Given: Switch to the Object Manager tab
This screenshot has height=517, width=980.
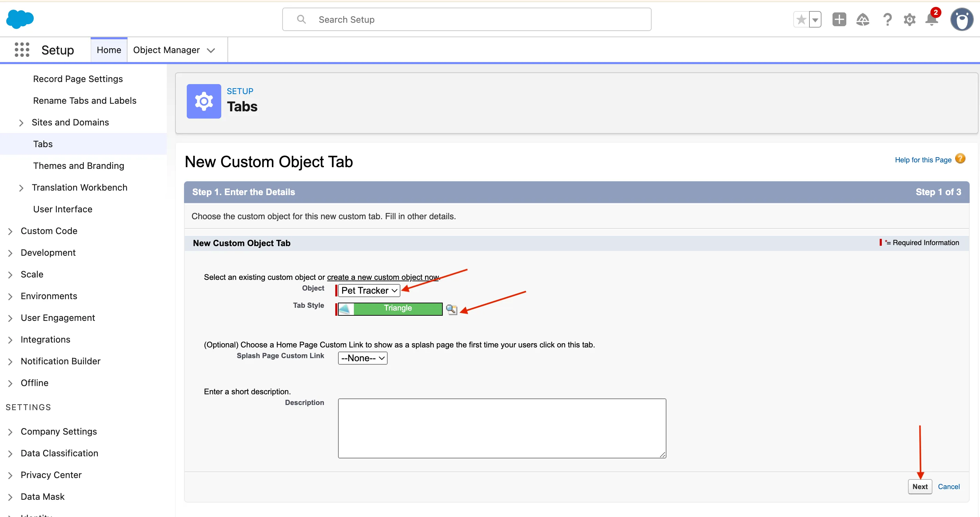Looking at the screenshot, I should pos(166,50).
